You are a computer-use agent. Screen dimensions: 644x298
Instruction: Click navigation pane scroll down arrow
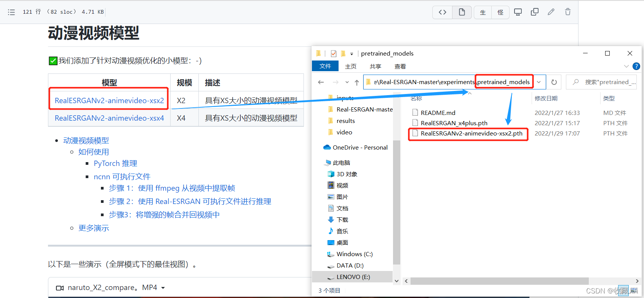(396, 281)
